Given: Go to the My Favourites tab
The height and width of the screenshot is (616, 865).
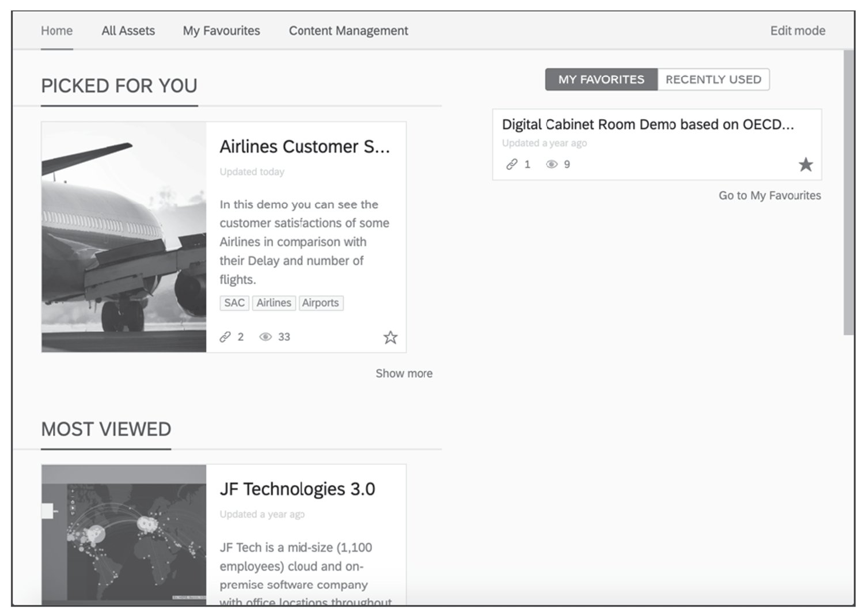Looking at the screenshot, I should tap(221, 31).
